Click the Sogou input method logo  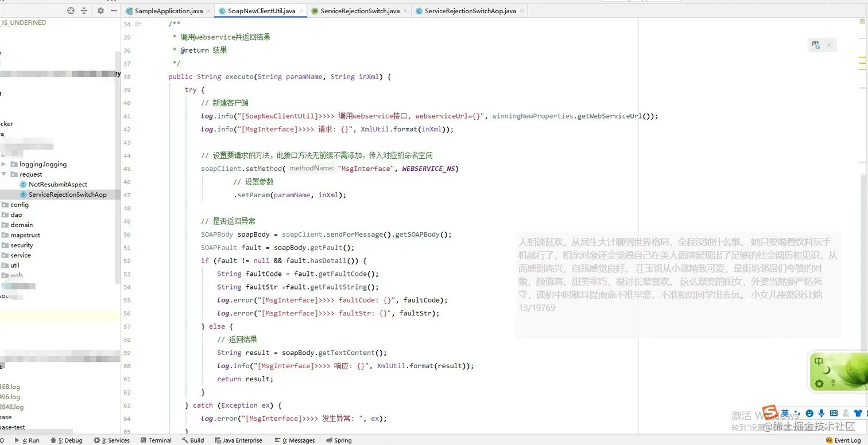[770, 413]
